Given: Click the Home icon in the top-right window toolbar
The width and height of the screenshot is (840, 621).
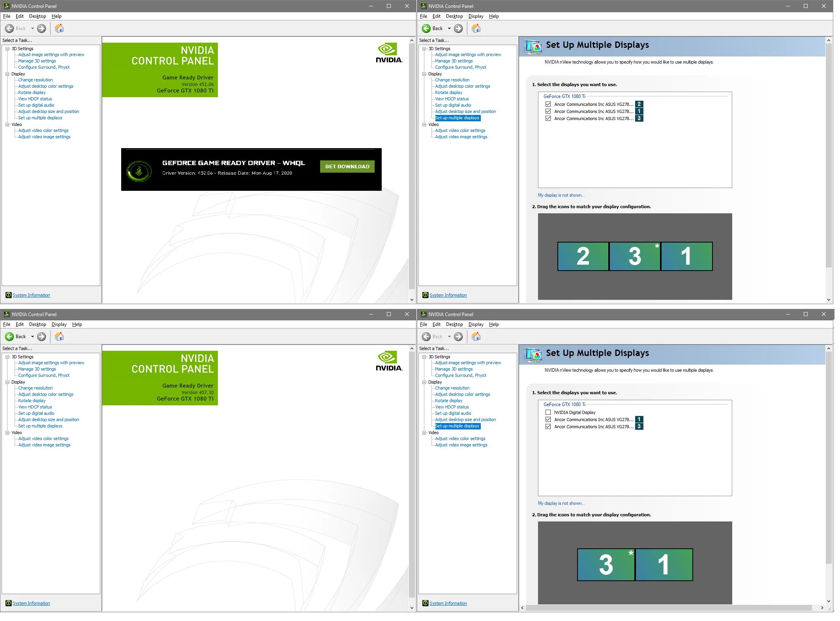Looking at the screenshot, I should pos(476,28).
